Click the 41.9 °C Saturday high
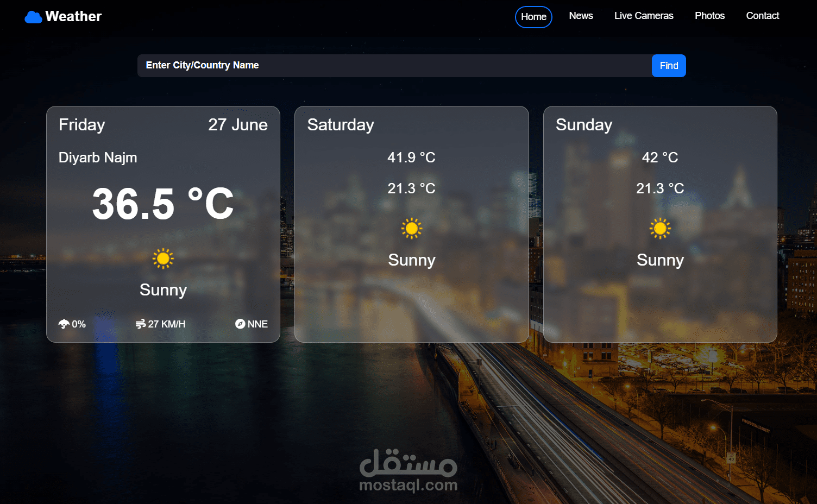The width and height of the screenshot is (817, 504). click(x=412, y=157)
